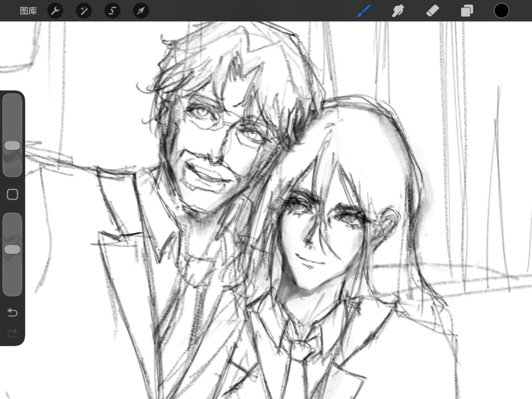Open the black color picker swatch

pyautogui.click(x=501, y=11)
